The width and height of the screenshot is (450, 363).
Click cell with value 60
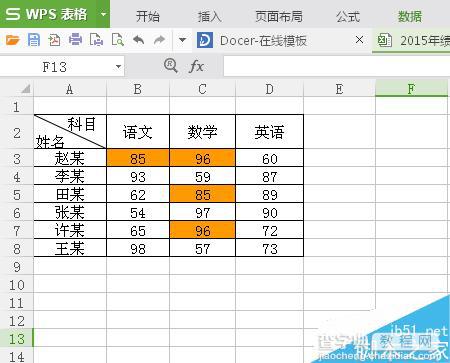pos(270,158)
